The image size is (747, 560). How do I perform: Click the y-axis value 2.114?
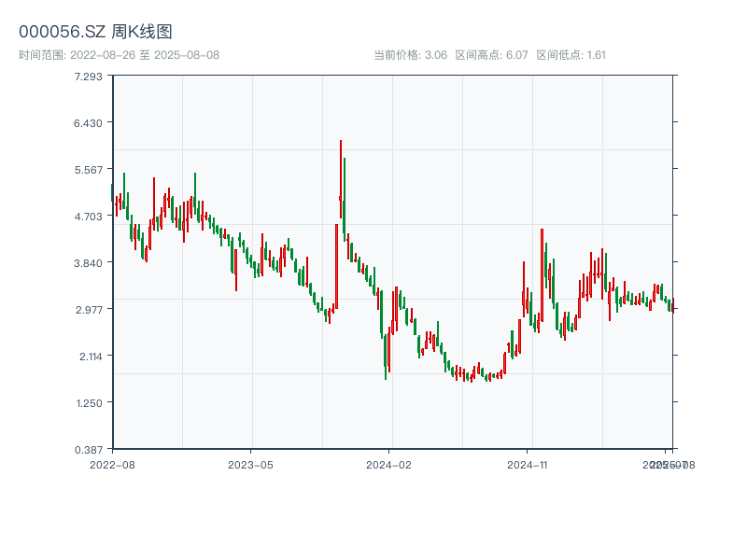pyautogui.click(x=91, y=357)
